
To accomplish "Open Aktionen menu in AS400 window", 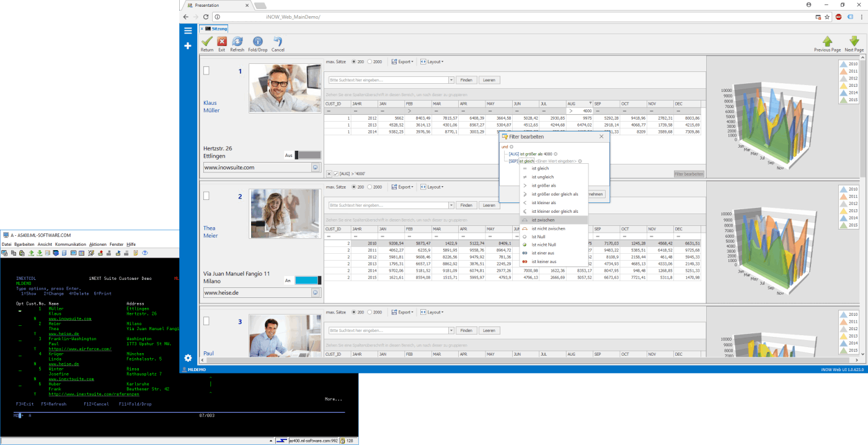I will (98, 245).
